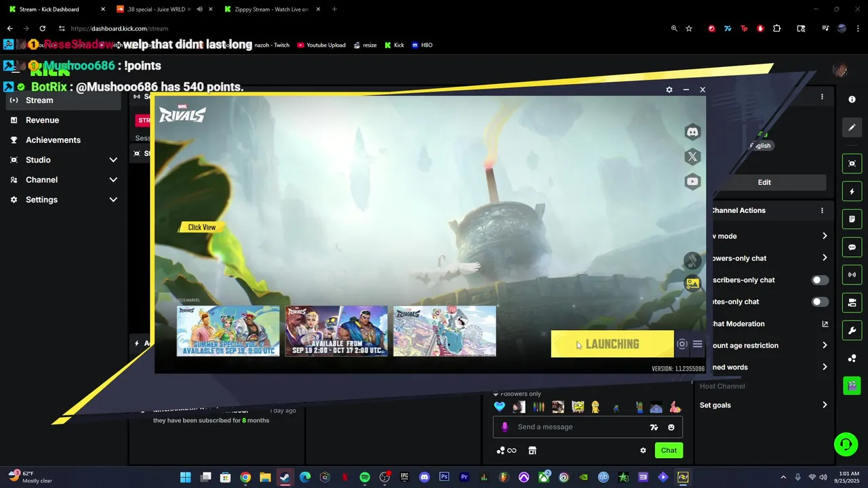Click the broadcast signal icon in right rail

click(x=852, y=274)
